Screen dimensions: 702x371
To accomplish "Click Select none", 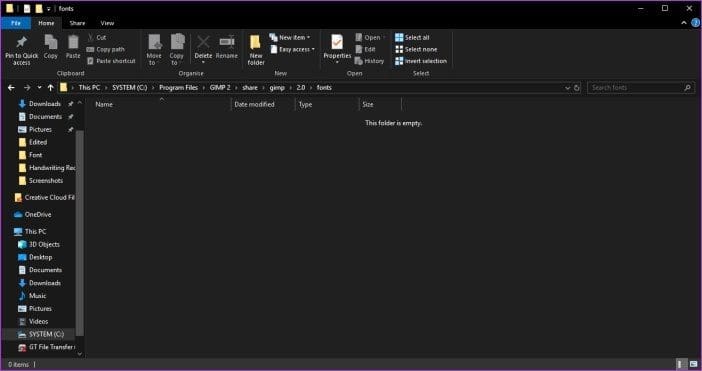I will pos(416,49).
